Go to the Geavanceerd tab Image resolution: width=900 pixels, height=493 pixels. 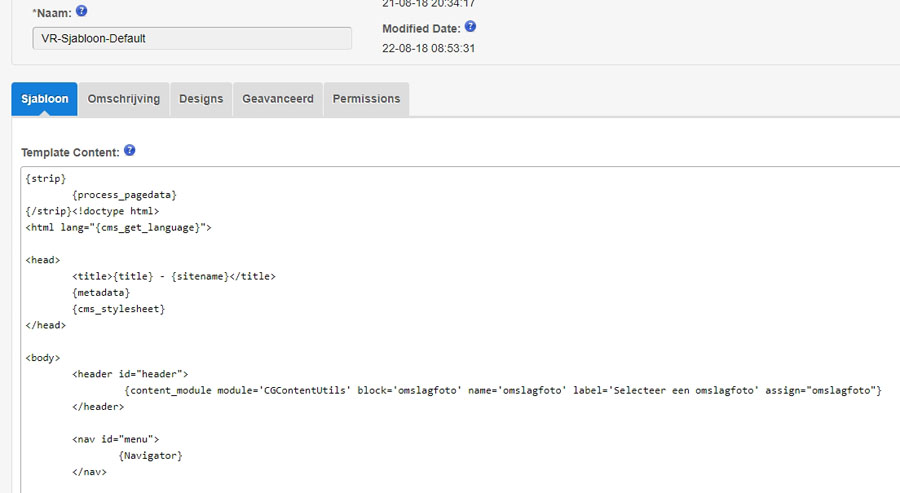(x=278, y=99)
